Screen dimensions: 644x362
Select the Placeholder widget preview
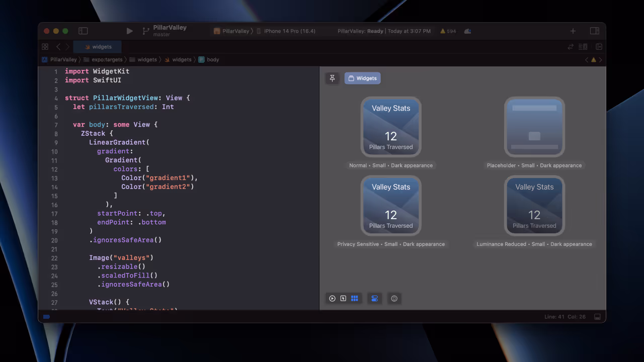click(534, 127)
